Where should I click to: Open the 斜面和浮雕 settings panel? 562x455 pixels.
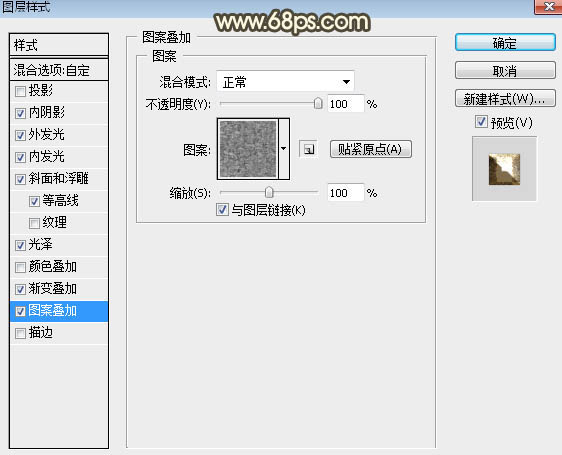(x=58, y=178)
